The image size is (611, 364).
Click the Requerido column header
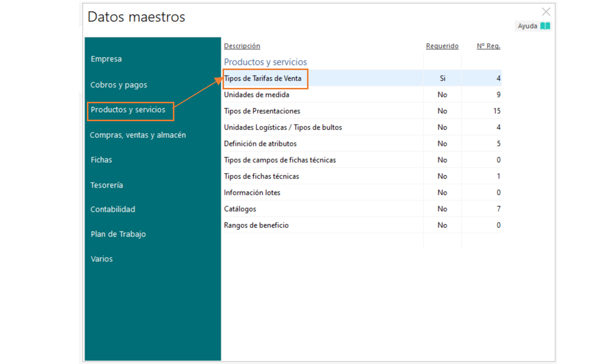click(442, 46)
